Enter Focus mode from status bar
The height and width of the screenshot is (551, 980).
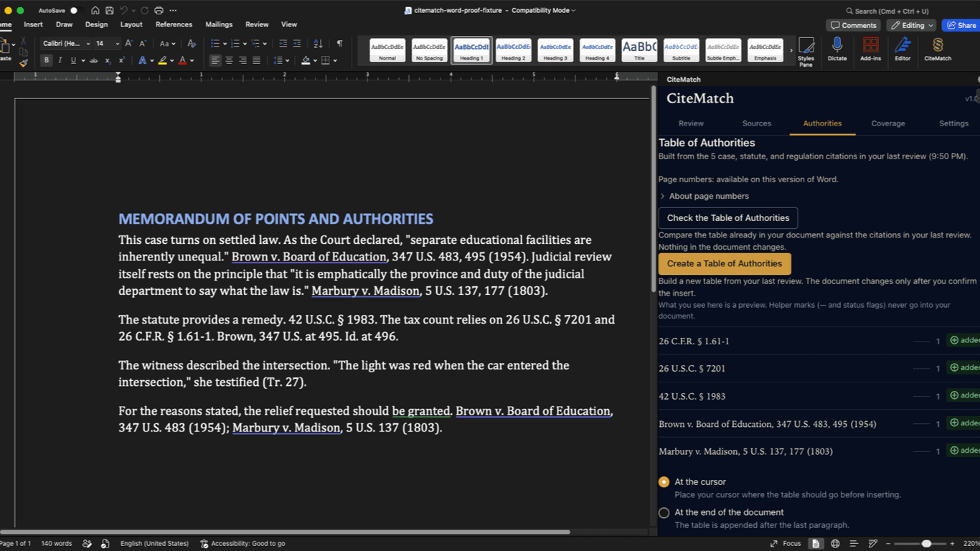coord(785,544)
